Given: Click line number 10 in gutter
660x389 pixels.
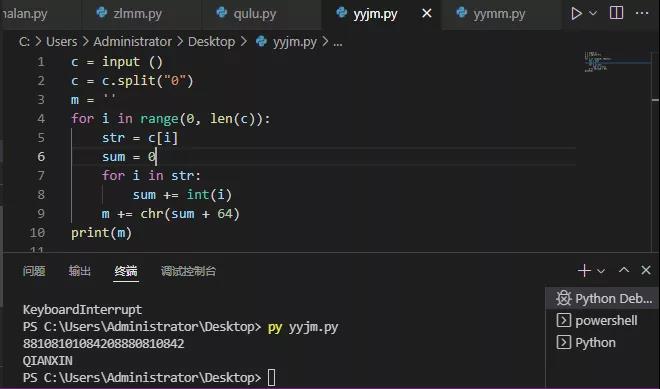Looking at the screenshot, I should tap(37, 232).
